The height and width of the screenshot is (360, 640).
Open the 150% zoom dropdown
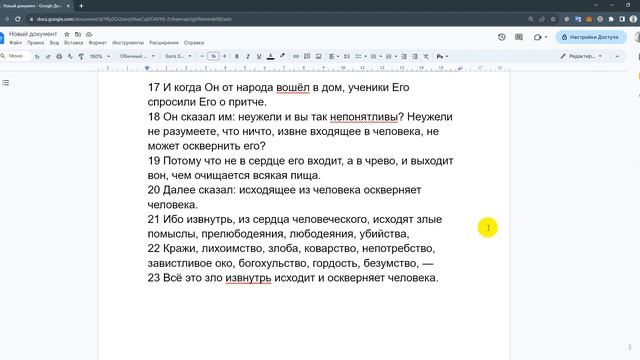[100, 56]
